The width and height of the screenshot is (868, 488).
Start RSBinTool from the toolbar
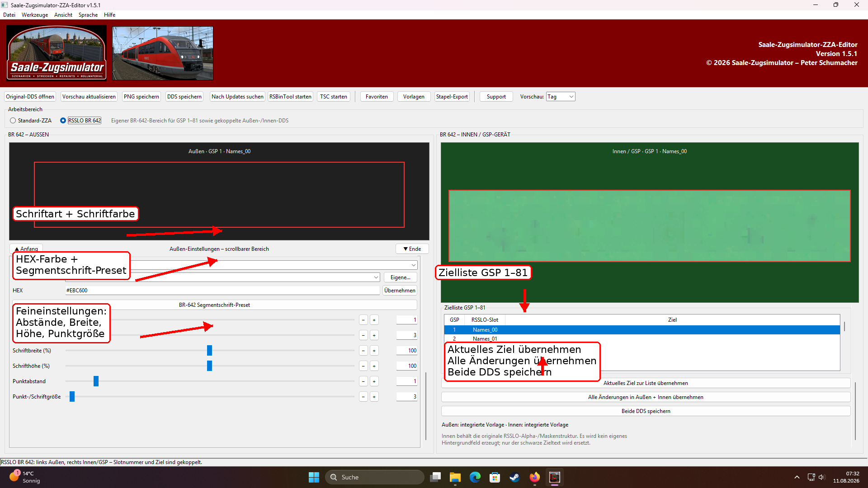pyautogui.click(x=290, y=97)
